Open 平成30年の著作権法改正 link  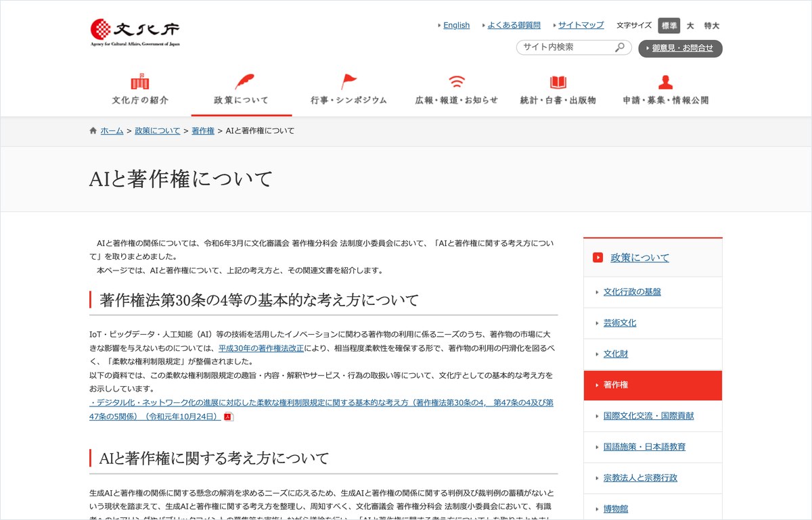pyautogui.click(x=261, y=348)
